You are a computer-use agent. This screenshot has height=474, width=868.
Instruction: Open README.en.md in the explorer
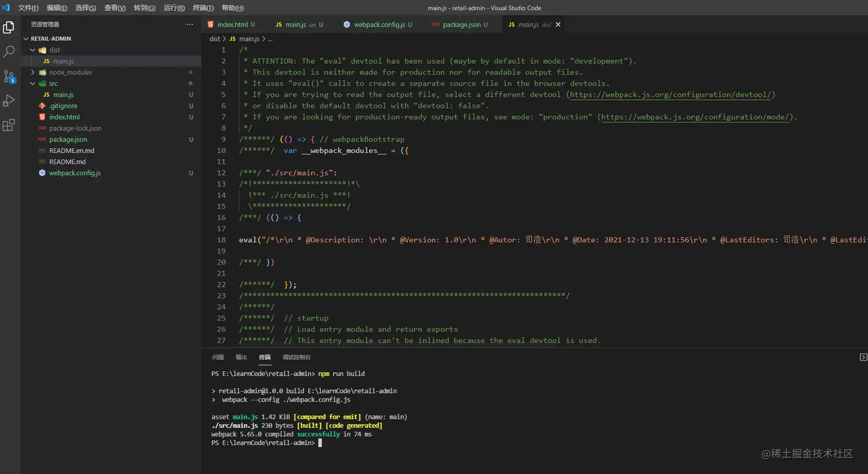(x=111, y=150)
